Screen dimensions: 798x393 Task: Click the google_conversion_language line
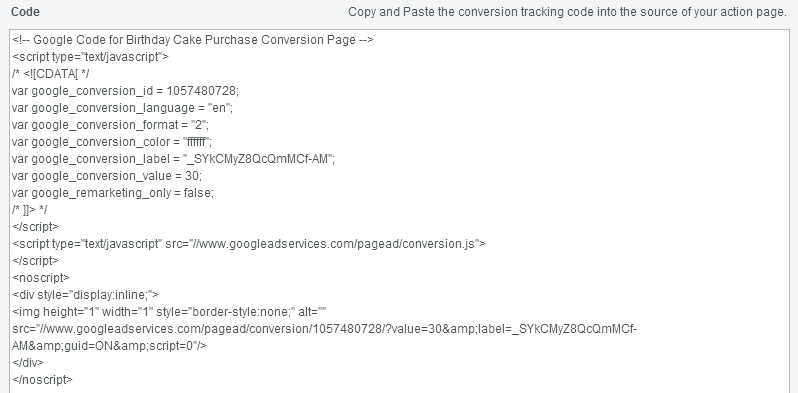122,108
